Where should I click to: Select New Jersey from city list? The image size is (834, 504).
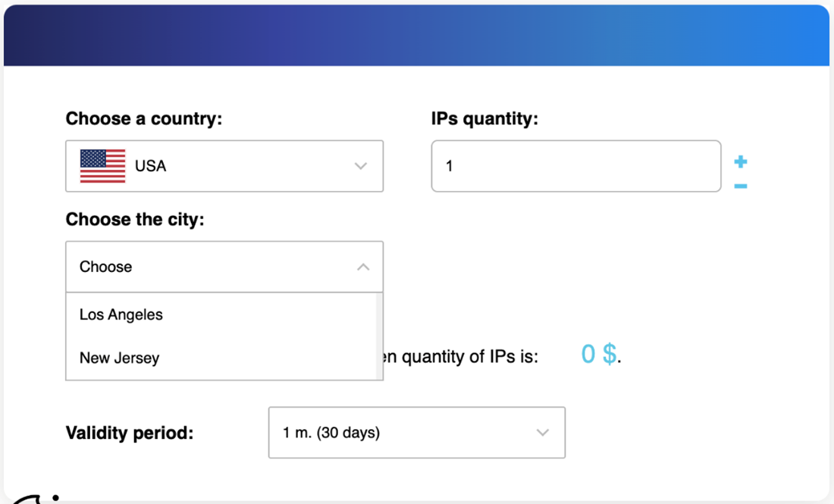(x=120, y=358)
